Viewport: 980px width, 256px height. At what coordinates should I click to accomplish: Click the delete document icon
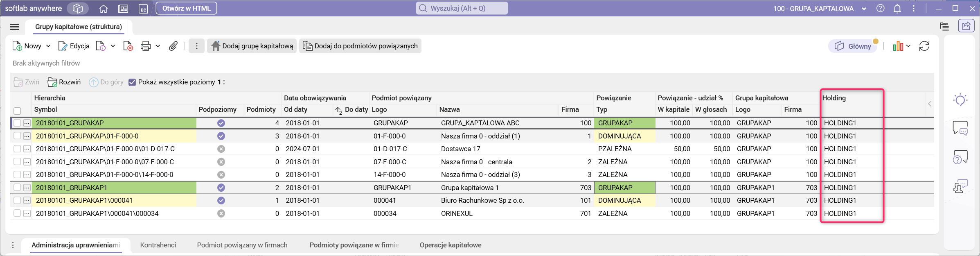tap(128, 46)
